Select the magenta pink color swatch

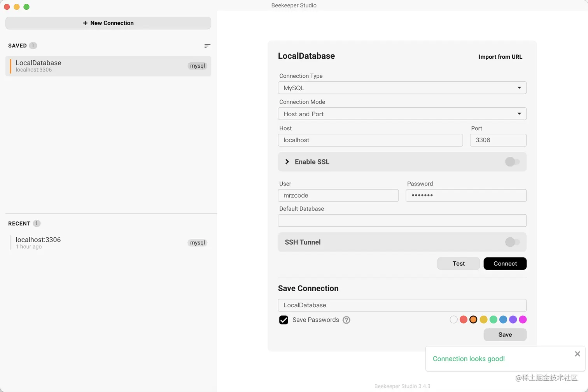pos(523,320)
